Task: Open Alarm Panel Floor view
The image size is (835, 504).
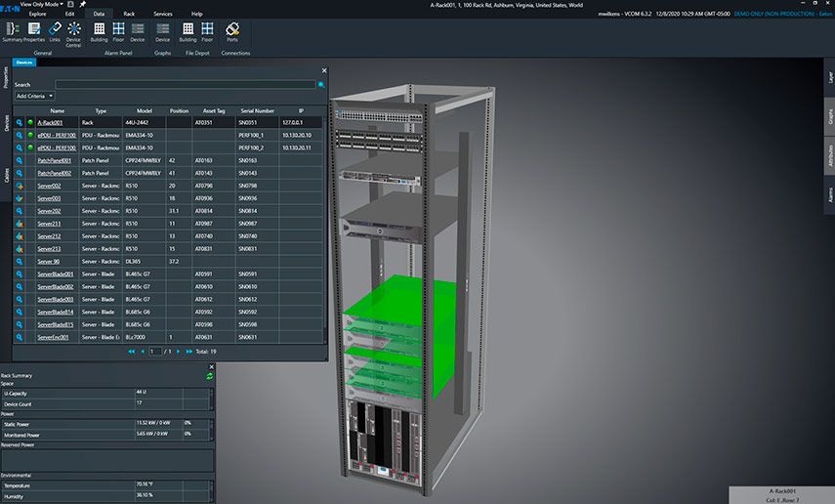Action: (118, 32)
